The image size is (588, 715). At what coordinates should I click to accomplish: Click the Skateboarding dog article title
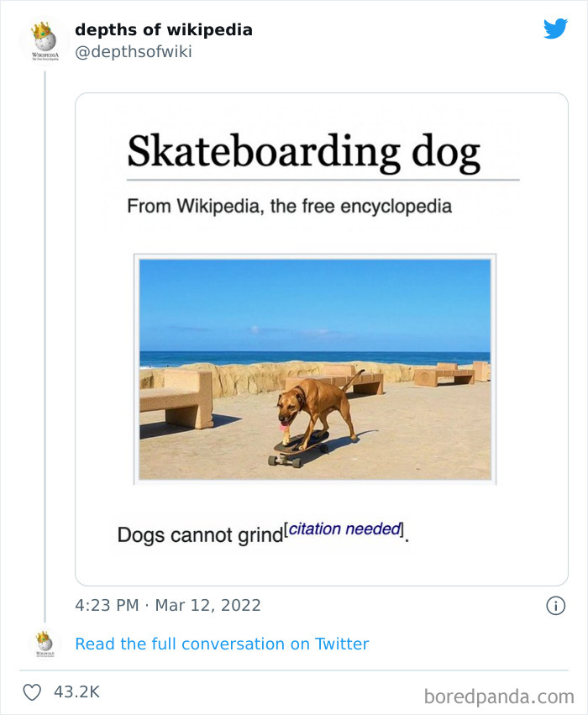point(303,152)
